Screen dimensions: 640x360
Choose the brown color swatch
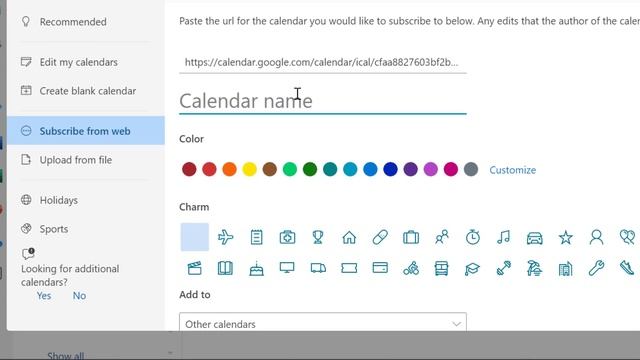pos(270,169)
